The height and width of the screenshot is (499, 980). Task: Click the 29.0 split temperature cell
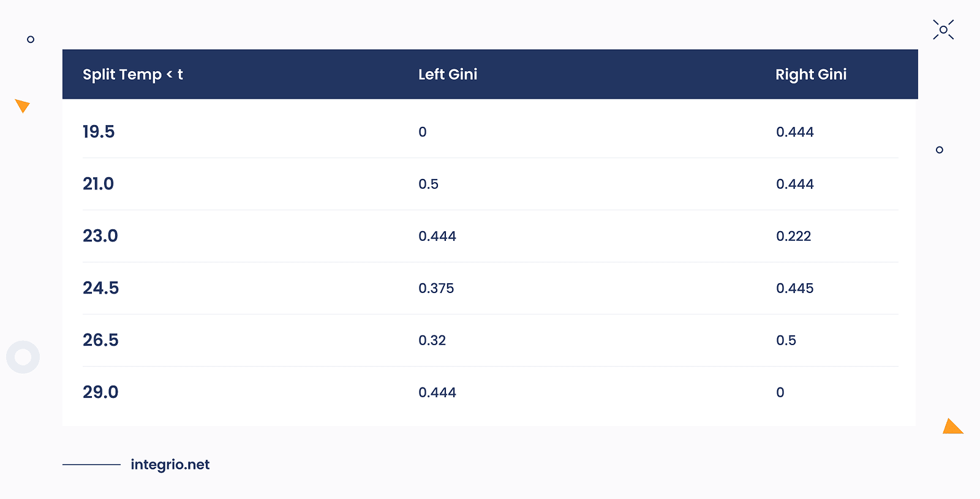click(101, 392)
